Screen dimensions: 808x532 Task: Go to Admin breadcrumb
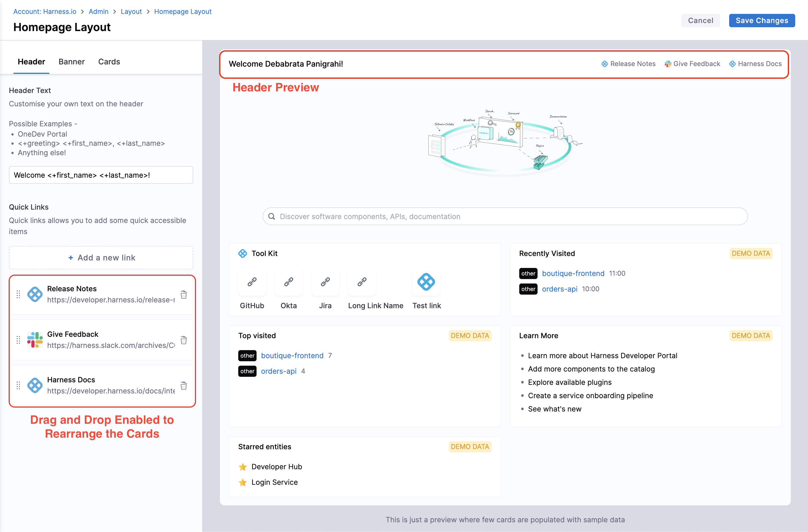(99, 12)
